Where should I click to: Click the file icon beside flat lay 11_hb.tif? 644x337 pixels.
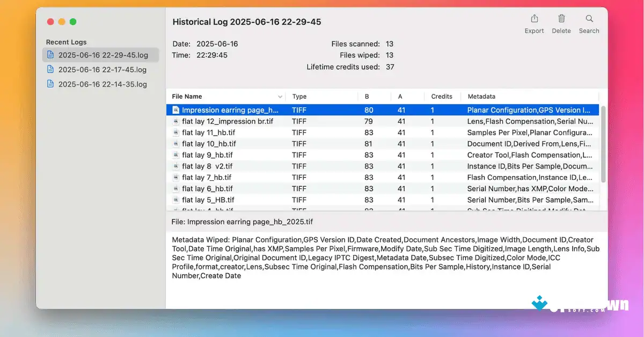175,132
